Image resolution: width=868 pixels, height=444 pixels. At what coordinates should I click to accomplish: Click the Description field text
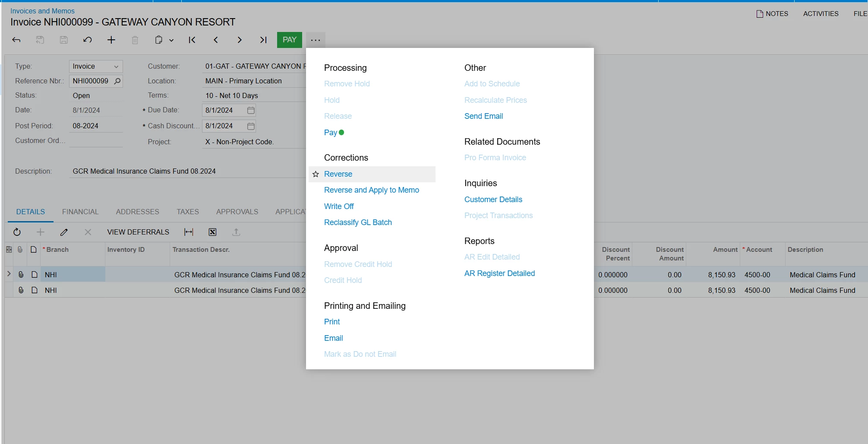144,171
